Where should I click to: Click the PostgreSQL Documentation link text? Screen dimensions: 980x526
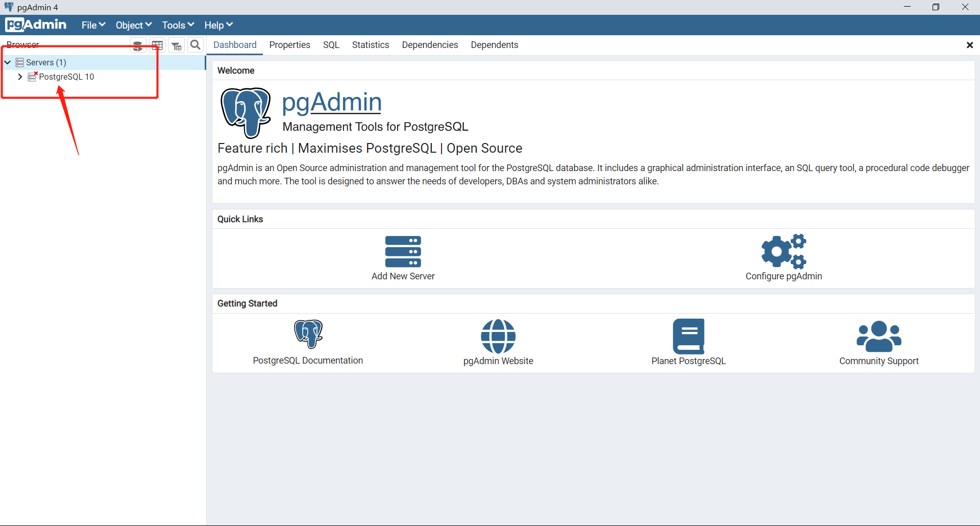pos(308,361)
